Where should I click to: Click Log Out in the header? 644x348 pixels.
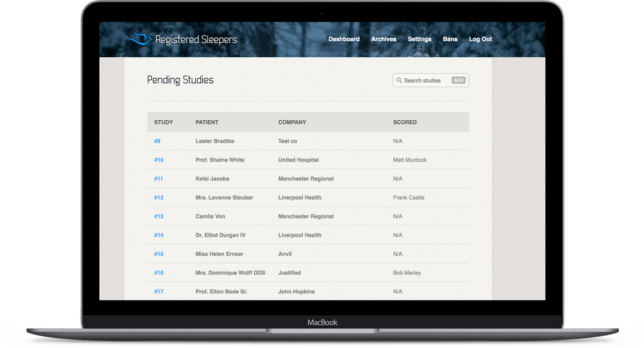480,39
